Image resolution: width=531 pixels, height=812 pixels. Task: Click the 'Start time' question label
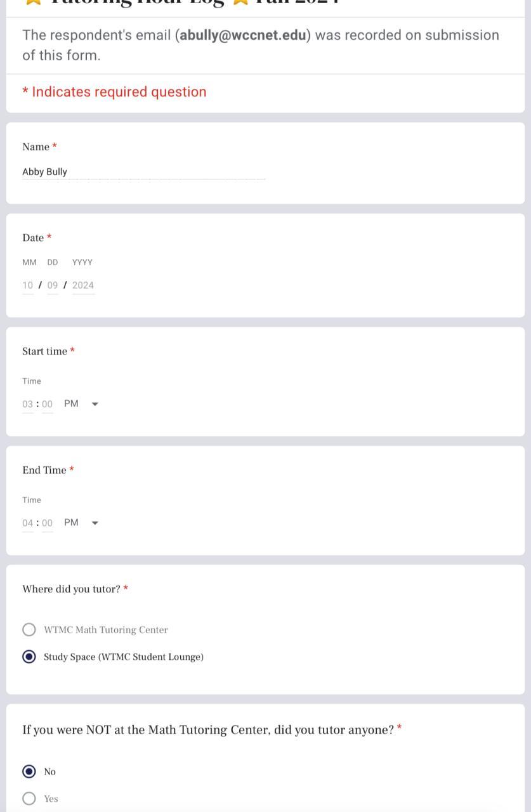pos(44,351)
